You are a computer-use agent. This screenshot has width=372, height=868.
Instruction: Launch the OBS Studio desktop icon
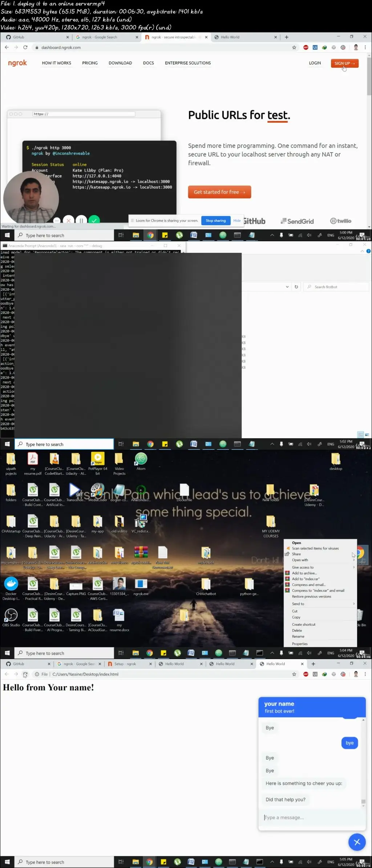click(11, 618)
